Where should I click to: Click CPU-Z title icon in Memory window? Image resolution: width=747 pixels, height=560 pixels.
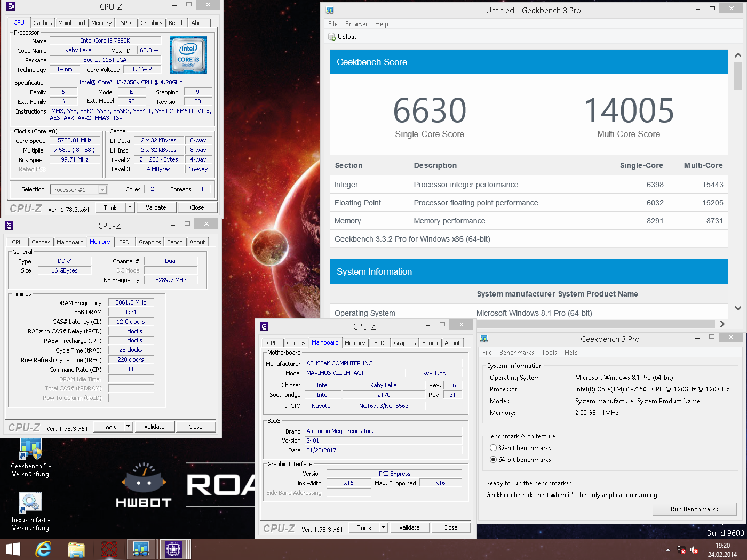[x=9, y=226]
